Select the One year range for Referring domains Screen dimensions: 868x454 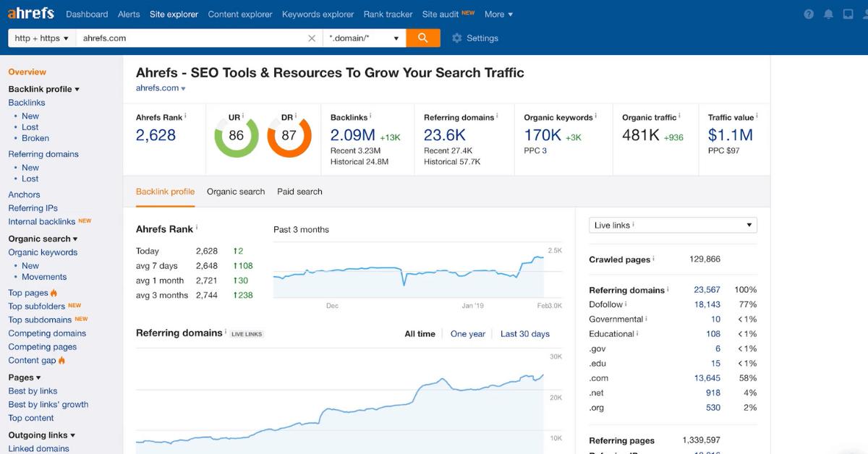tap(467, 334)
